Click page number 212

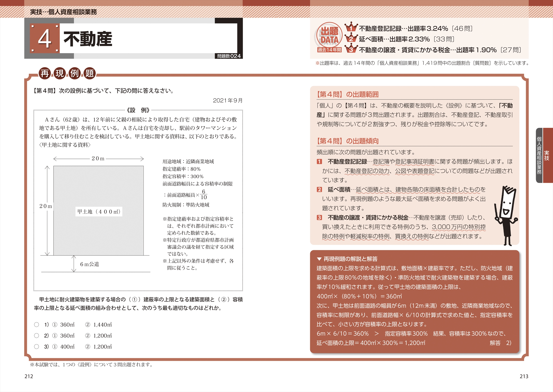pos(29,376)
